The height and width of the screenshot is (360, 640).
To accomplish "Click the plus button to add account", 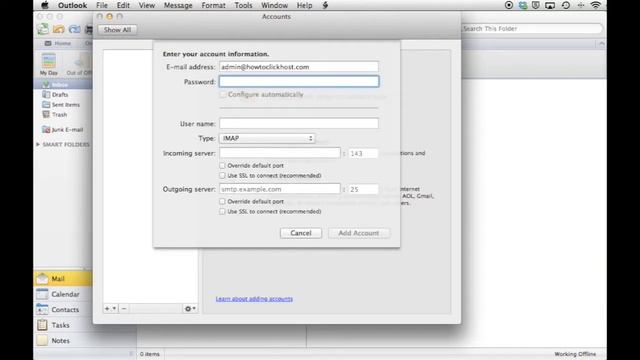I will [107, 309].
